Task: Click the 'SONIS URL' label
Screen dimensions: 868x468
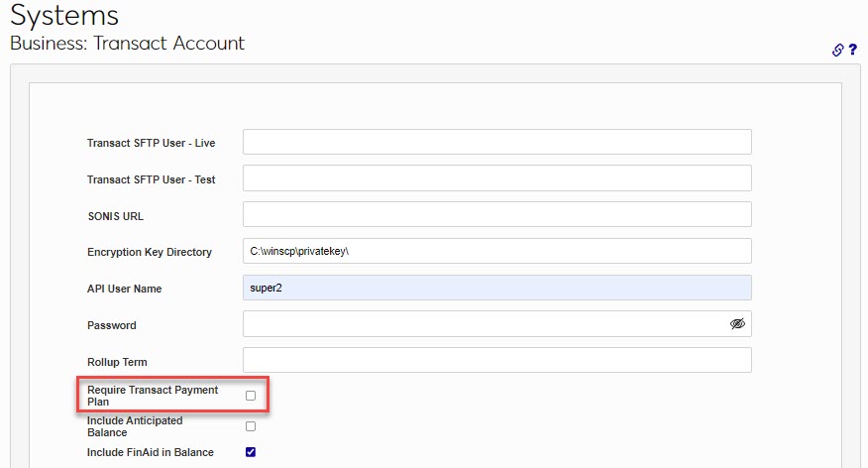Action: click(x=116, y=216)
